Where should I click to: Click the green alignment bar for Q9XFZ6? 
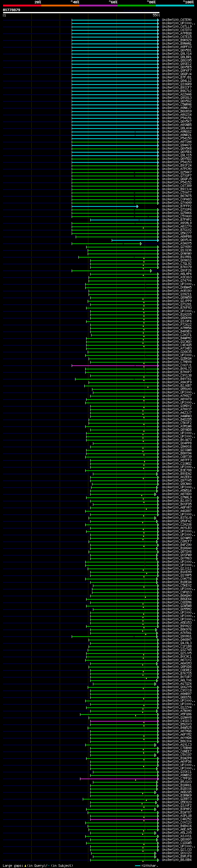tap(112, 271)
